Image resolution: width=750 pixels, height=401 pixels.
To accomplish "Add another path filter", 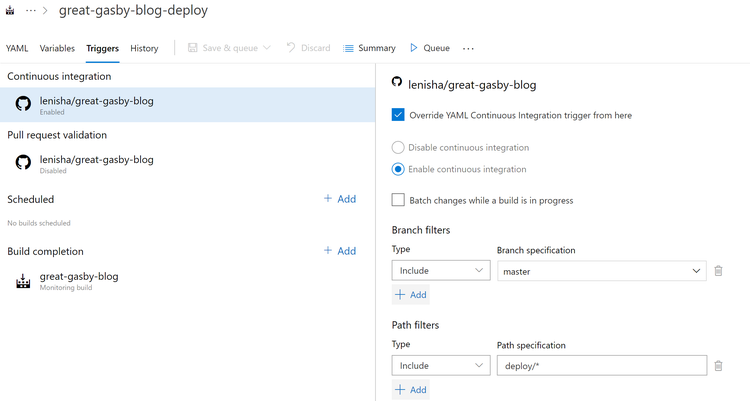I will (x=411, y=390).
